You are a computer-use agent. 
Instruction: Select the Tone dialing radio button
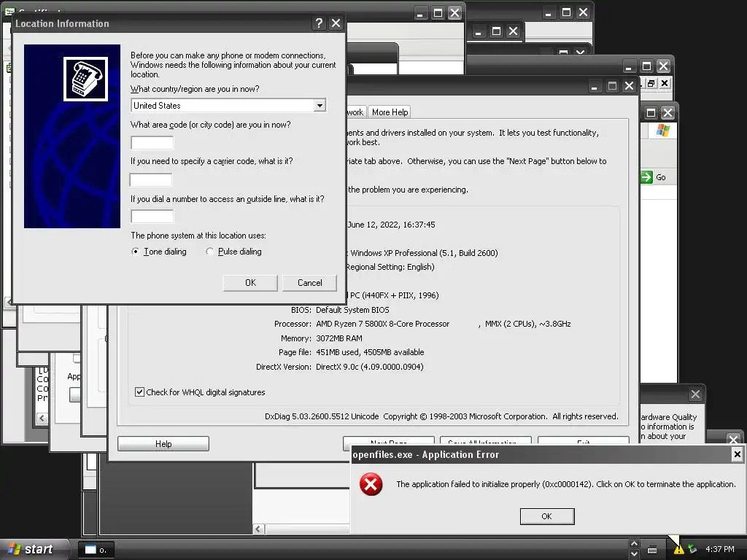(136, 252)
